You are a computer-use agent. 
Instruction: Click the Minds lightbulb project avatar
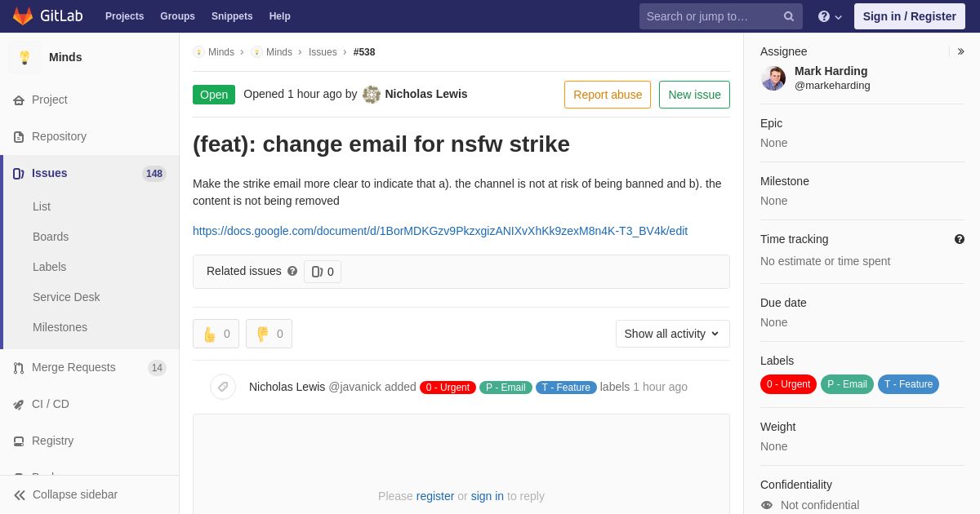(x=24, y=57)
